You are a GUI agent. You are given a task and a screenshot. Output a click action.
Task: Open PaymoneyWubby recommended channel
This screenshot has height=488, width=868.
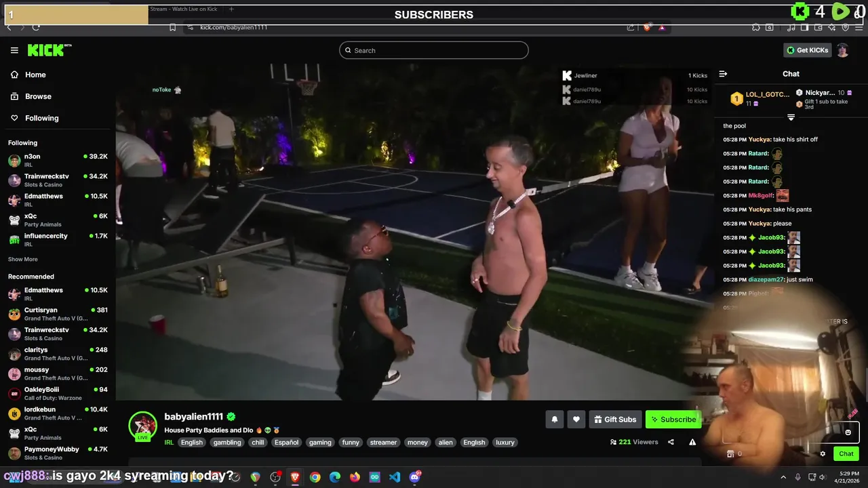[x=58, y=453]
